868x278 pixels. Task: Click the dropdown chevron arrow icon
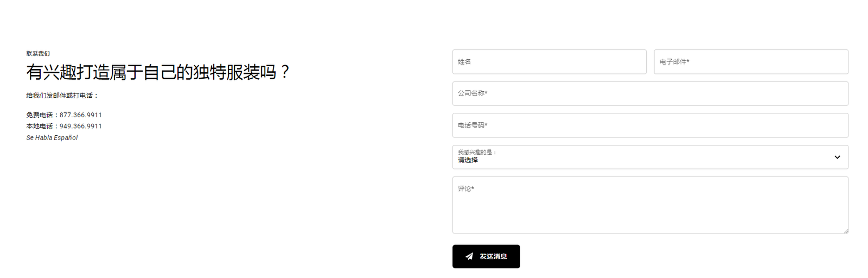click(x=837, y=157)
